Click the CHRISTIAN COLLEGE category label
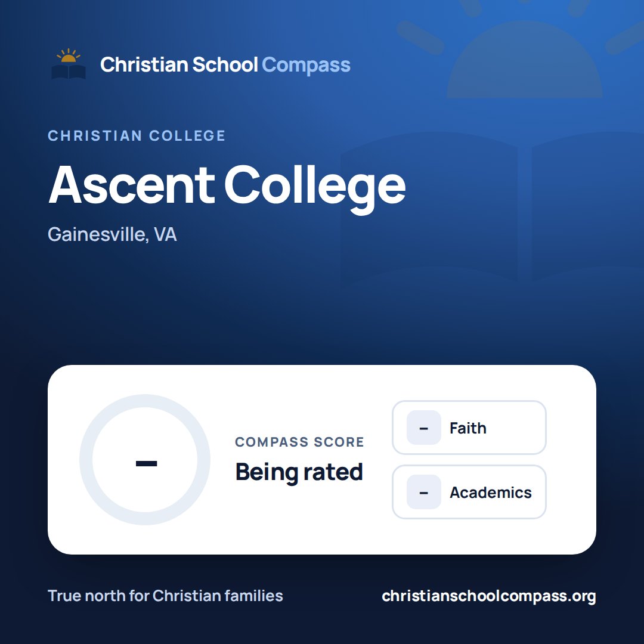 (x=137, y=135)
